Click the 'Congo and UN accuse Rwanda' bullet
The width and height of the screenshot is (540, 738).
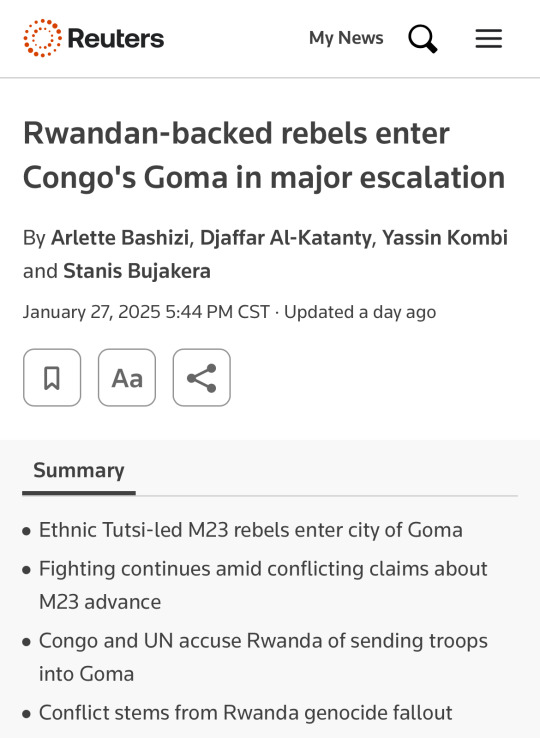(x=263, y=657)
